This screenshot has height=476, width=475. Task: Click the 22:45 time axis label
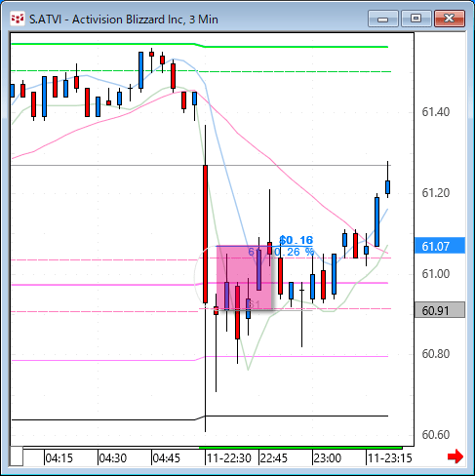click(274, 458)
